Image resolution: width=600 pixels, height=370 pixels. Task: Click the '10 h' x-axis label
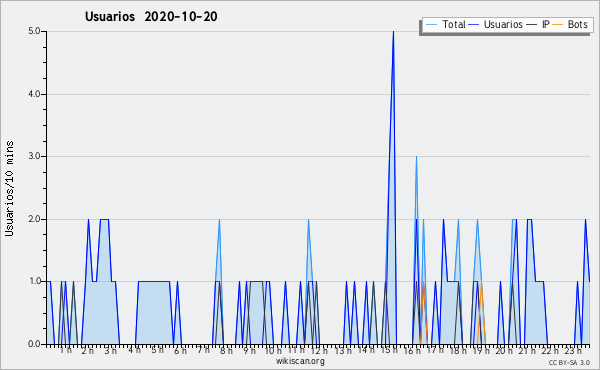[x=273, y=351]
